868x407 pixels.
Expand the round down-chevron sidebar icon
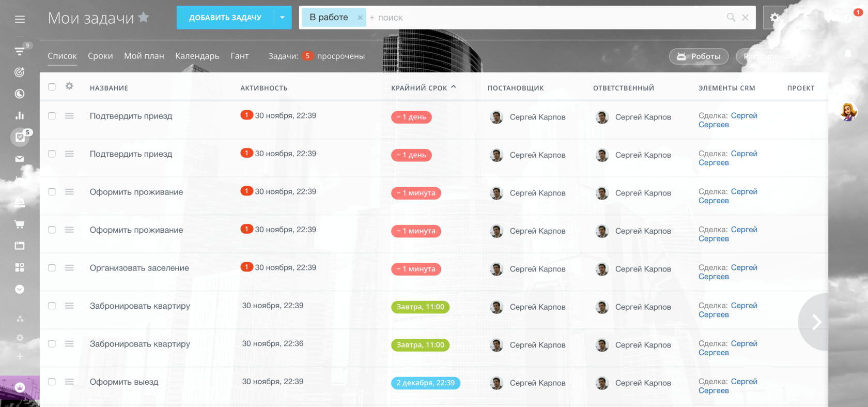tap(20, 289)
